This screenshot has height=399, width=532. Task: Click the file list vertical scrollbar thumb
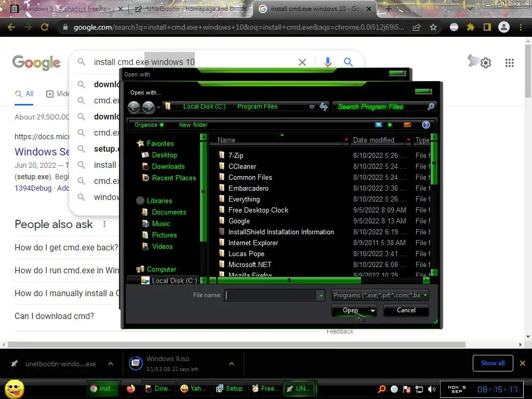point(434,164)
